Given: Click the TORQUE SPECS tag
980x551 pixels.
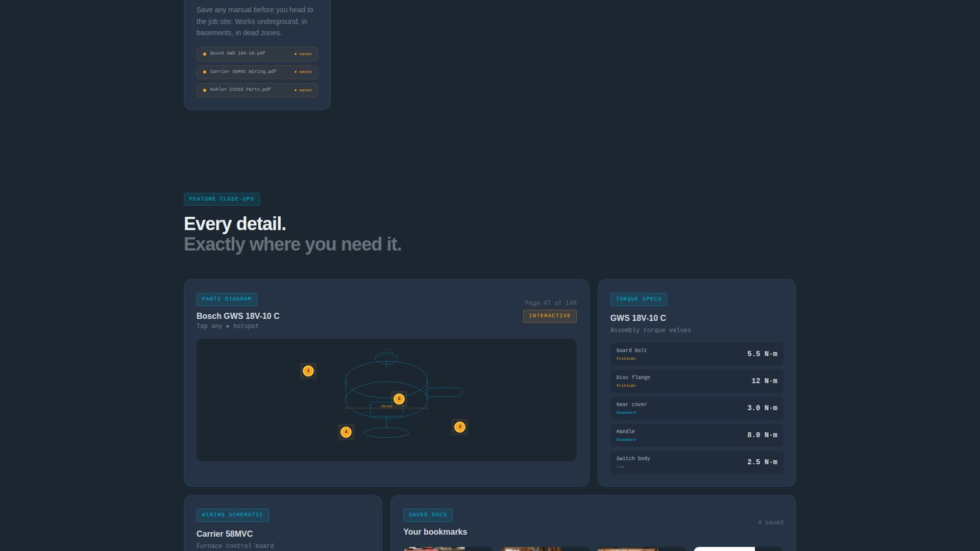Looking at the screenshot, I should [639, 299].
